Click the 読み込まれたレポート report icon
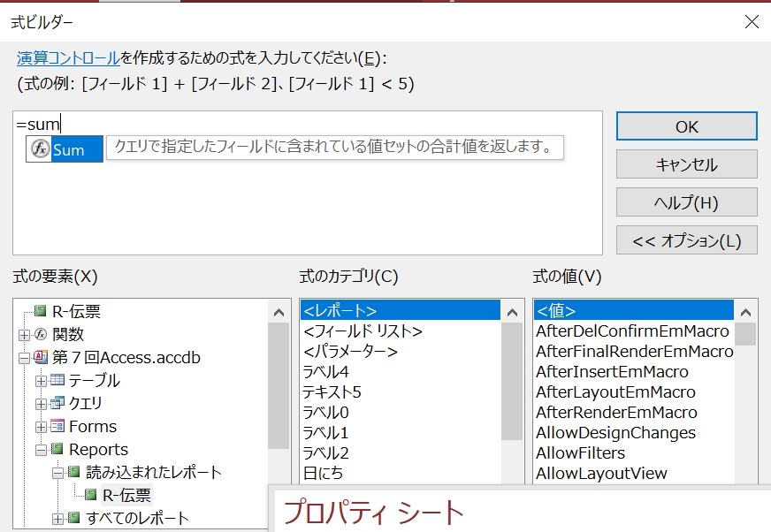Image resolution: width=771 pixels, height=532 pixels. [73, 472]
